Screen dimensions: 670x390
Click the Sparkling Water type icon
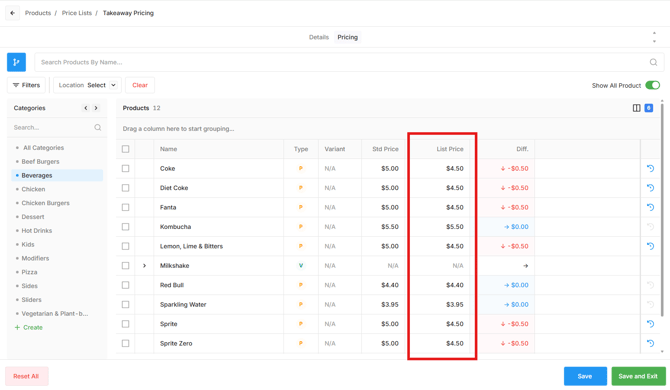301,304
